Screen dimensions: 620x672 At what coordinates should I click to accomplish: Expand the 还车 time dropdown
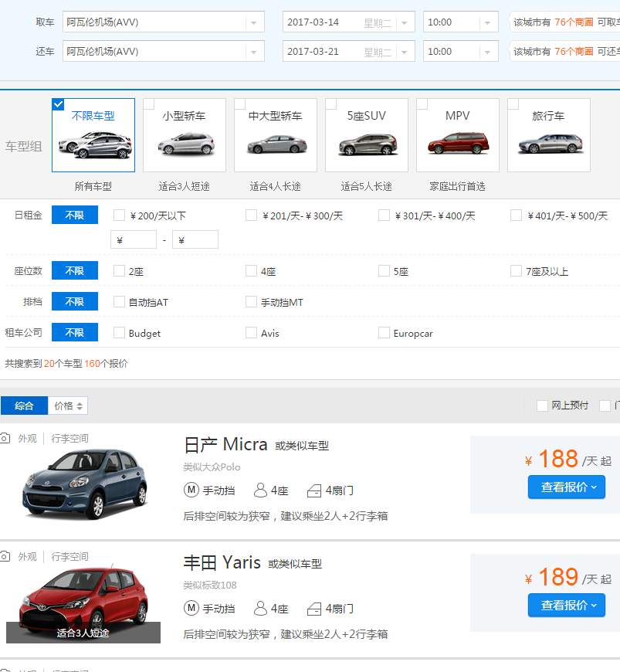pos(486,52)
